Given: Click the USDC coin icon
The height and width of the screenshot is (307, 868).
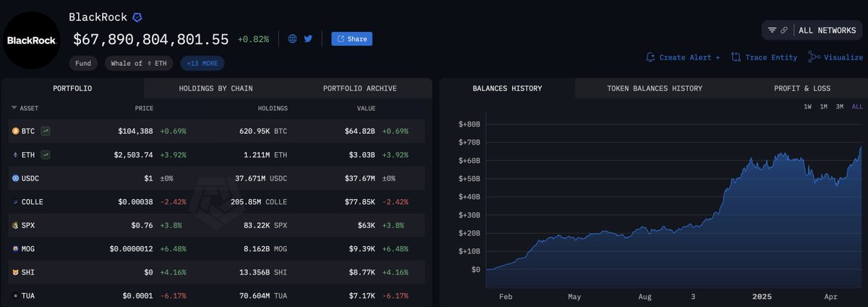Looking at the screenshot, I should (x=15, y=178).
